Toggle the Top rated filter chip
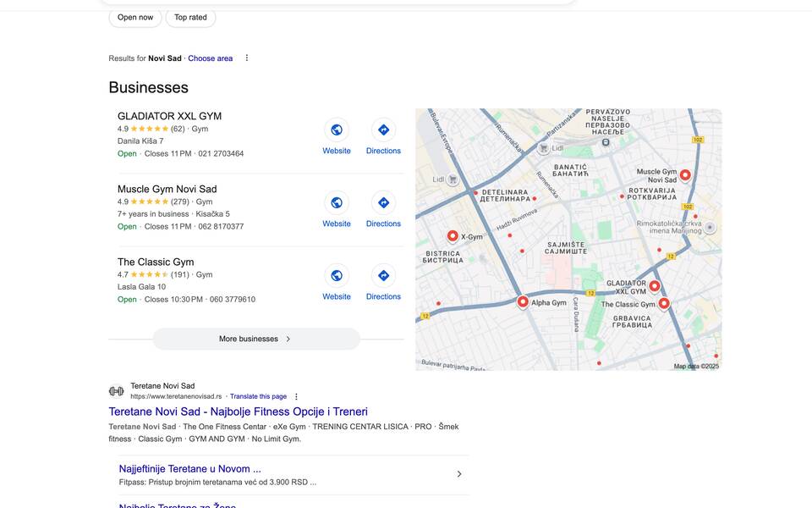812x508 pixels. [190, 17]
